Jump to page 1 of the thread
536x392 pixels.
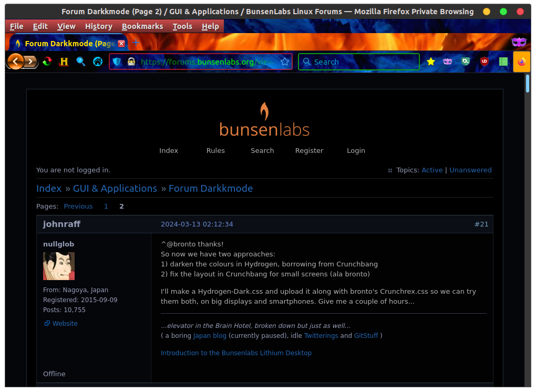tap(106, 207)
